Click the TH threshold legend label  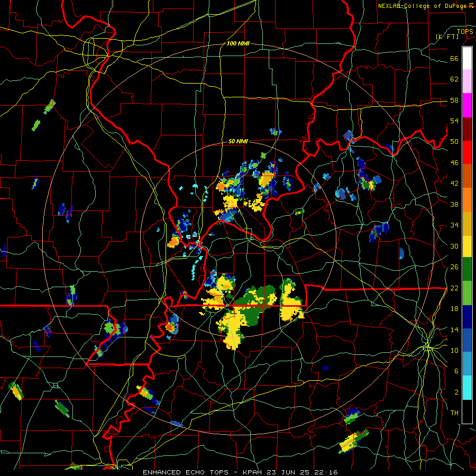click(454, 413)
